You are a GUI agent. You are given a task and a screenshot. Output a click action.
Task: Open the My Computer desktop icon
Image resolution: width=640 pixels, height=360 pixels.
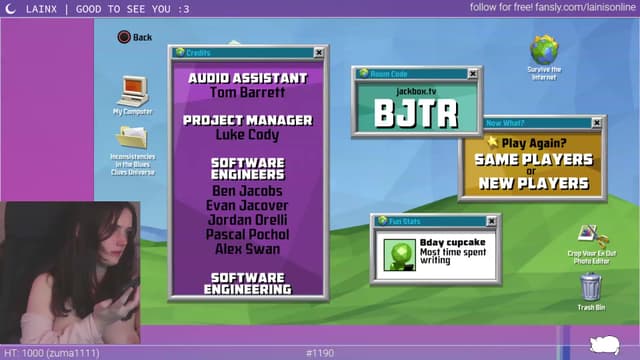tap(133, 92)
